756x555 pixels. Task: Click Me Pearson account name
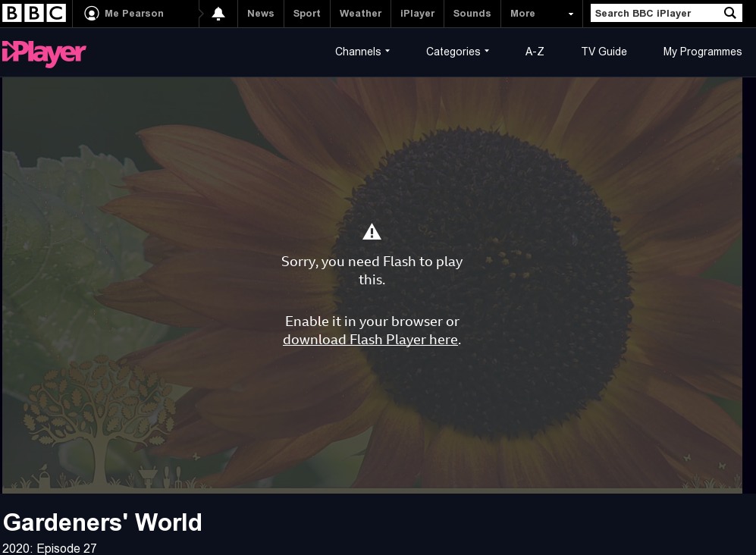tap(133, 14)
